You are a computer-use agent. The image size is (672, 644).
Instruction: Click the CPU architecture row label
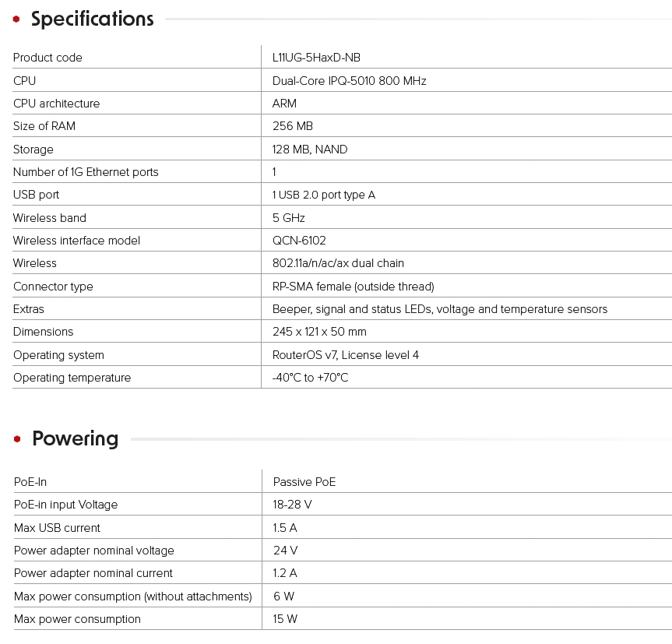[x=56, y=104]
